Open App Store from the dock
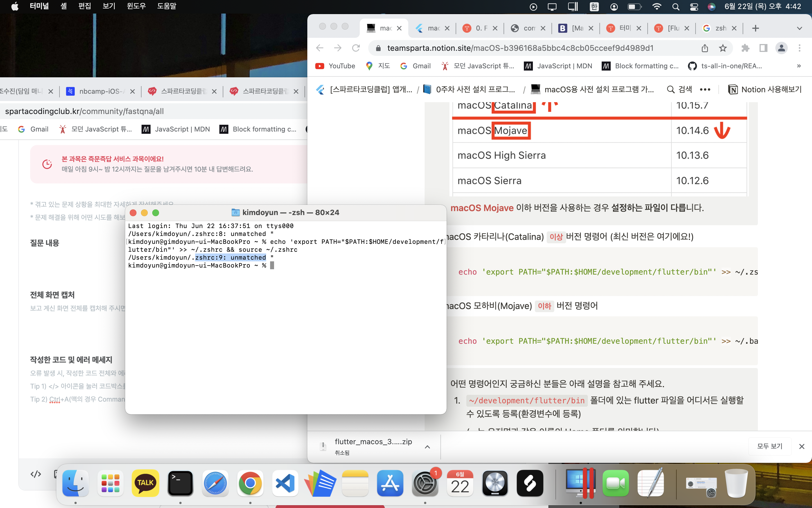Viewport: 812px width, 508px height. click(x=390, y=483)
